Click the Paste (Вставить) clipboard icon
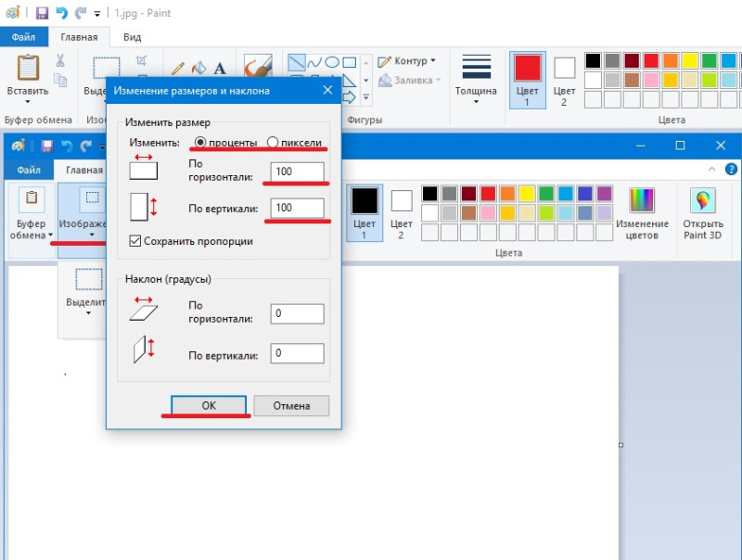The width and height of the screenshot is (742, 560). (28, 70)
